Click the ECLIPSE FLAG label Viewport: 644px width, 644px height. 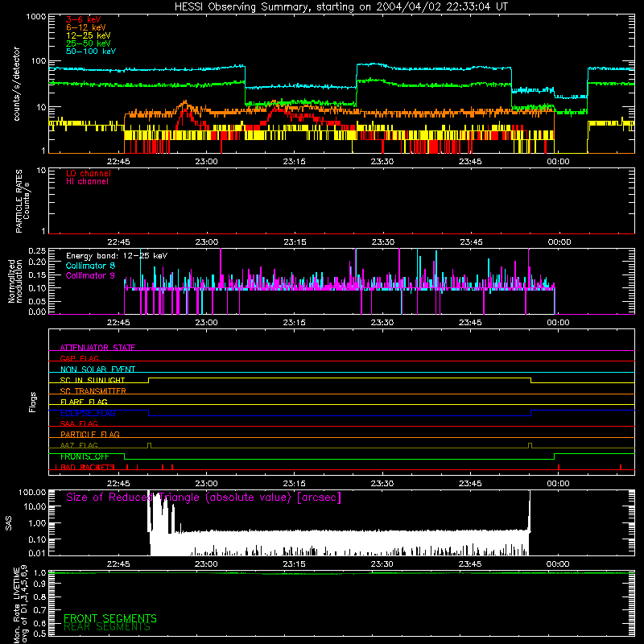[88, 413]
